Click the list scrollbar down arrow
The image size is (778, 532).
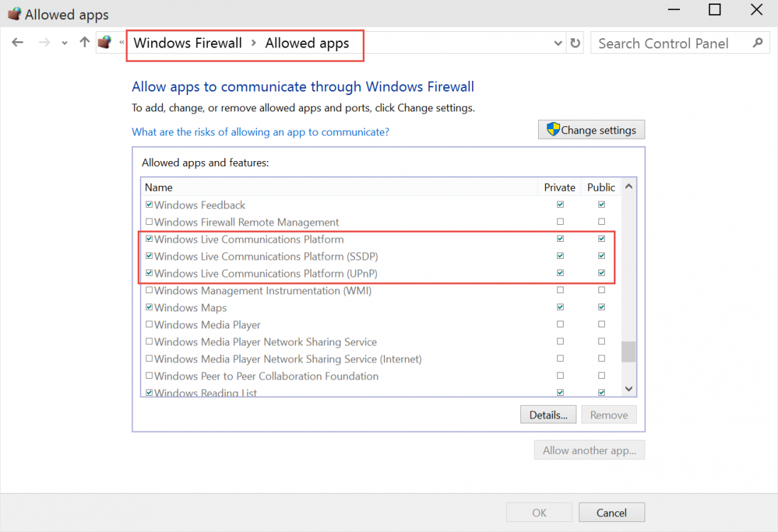point(629,389)
